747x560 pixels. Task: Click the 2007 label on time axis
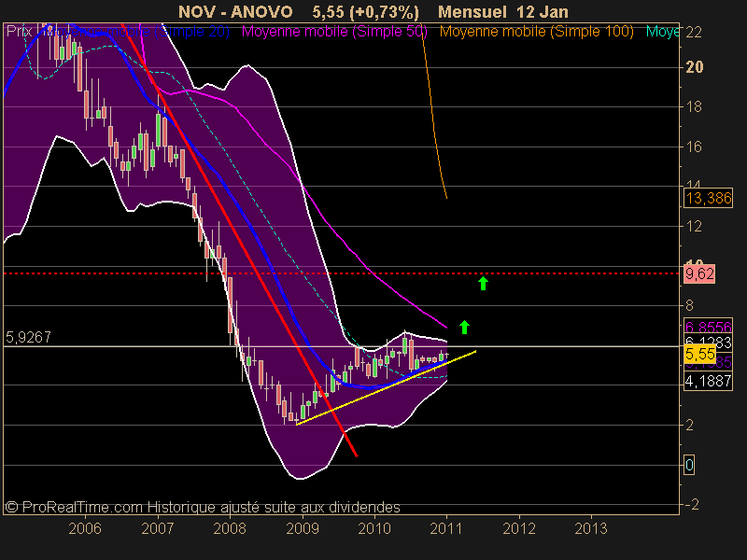[x=157, y=528]
